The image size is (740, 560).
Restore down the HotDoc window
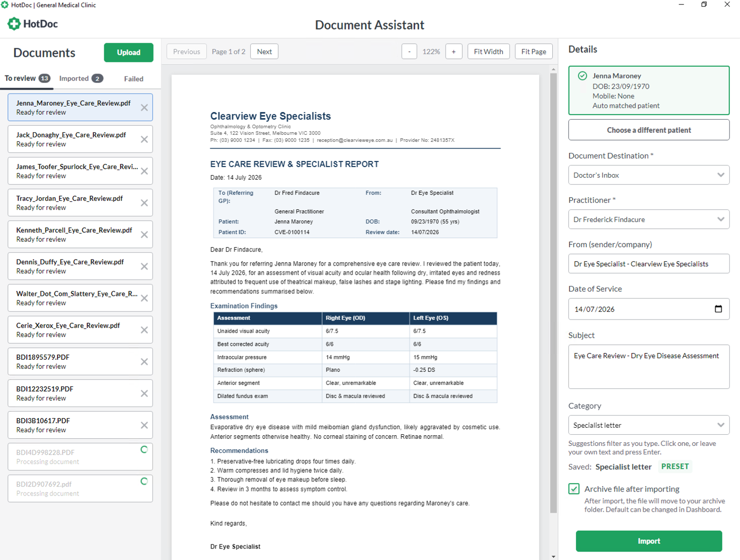tap(704, 5)
